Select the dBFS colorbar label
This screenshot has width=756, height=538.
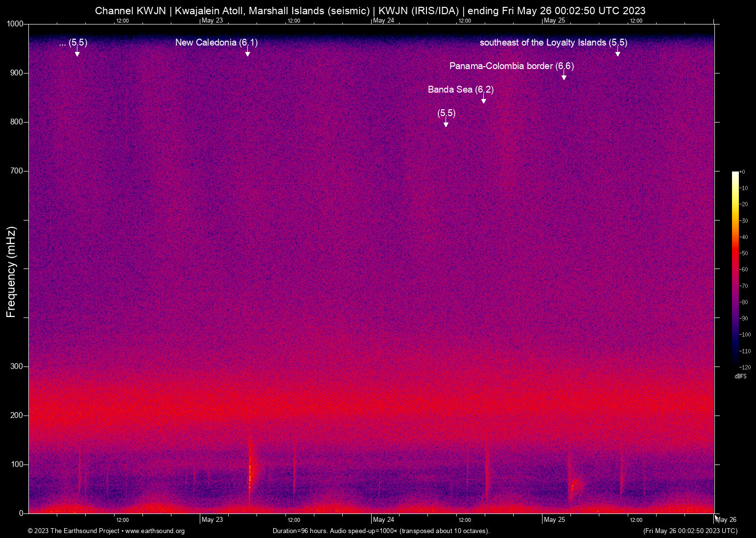(x=740, y=376)
